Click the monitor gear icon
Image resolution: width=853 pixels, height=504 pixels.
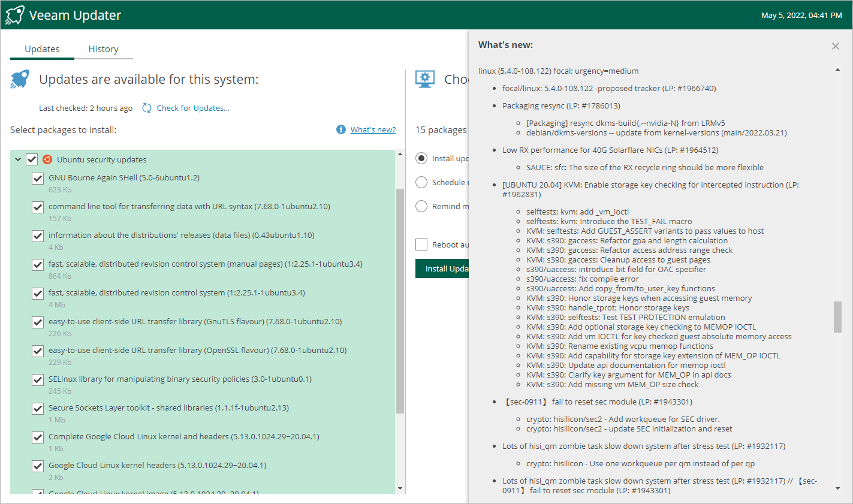click(425, 79)
